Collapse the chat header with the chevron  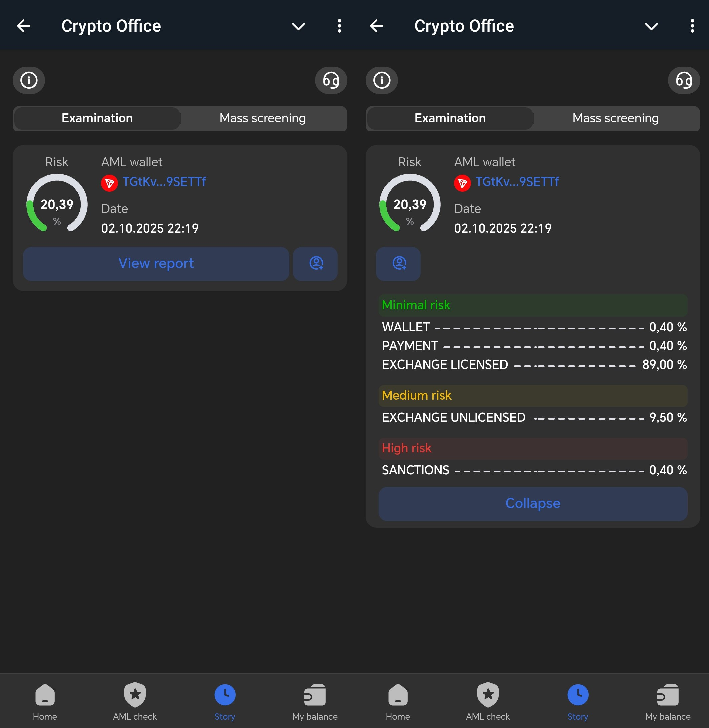click(x=298, y=26)
